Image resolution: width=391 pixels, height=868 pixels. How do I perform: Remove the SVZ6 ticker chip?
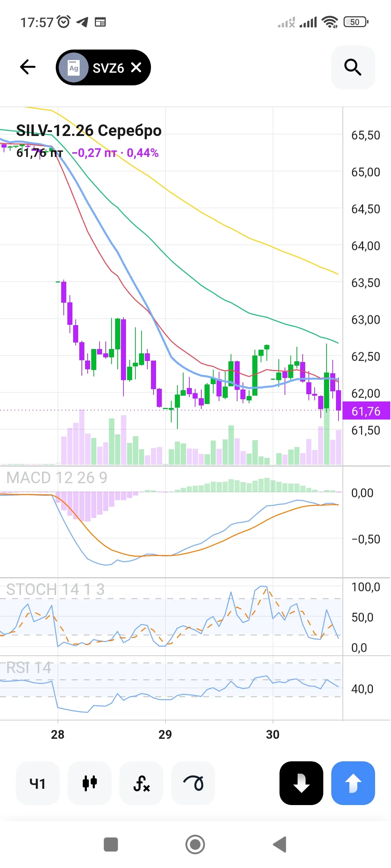136,67
